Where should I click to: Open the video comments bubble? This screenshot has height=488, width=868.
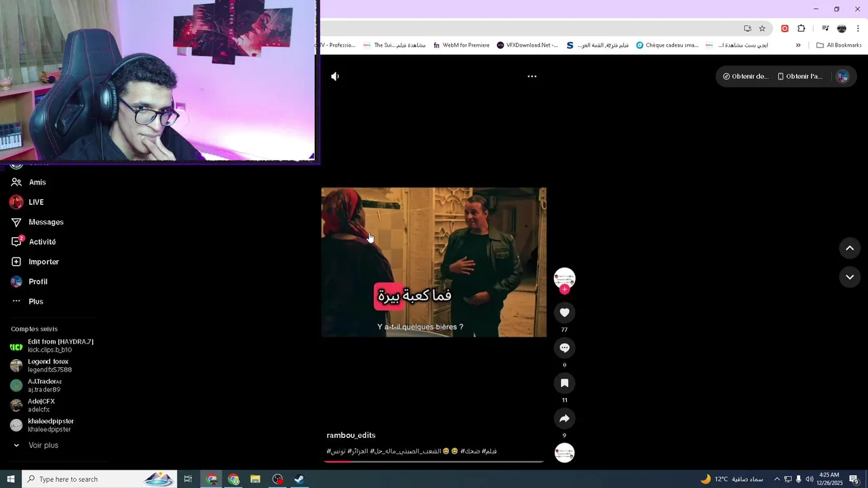(564, 348)
